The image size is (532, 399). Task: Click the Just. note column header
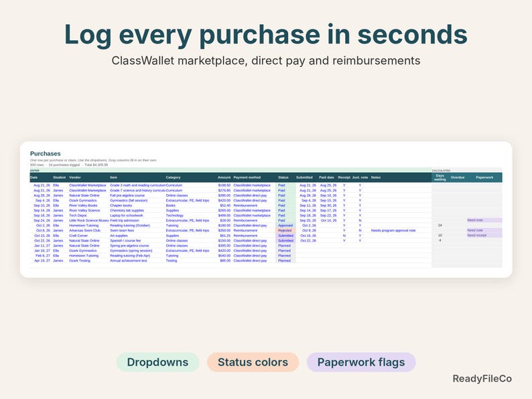(x=360, y=177)
